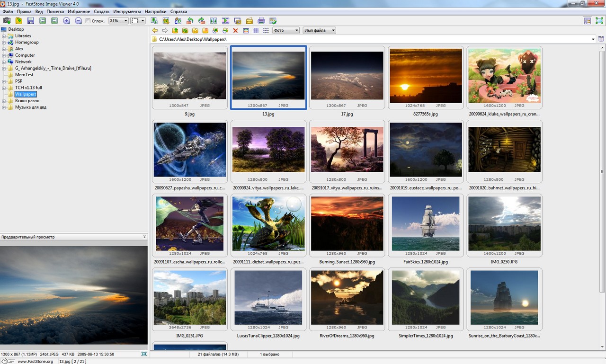Viewport: 606px width, 364px height.
Task: Rotate image right using the toolbar icon
Action: coord(202,20)
